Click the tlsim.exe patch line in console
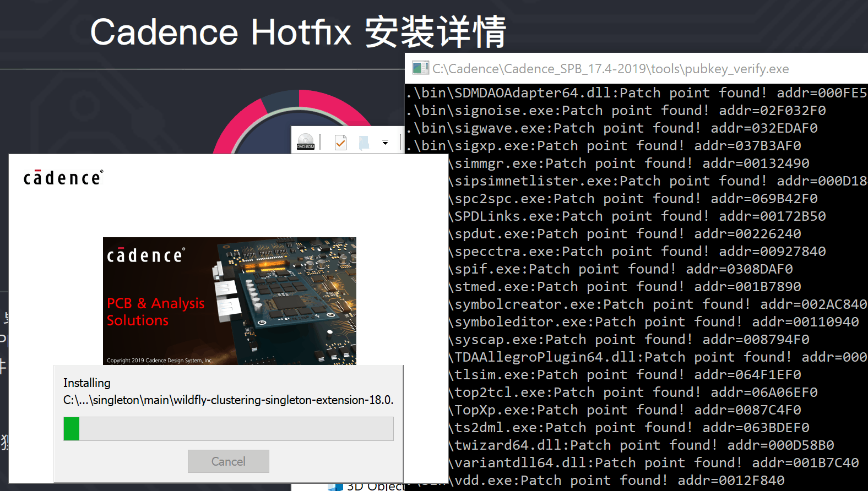 tap(625, 374)
